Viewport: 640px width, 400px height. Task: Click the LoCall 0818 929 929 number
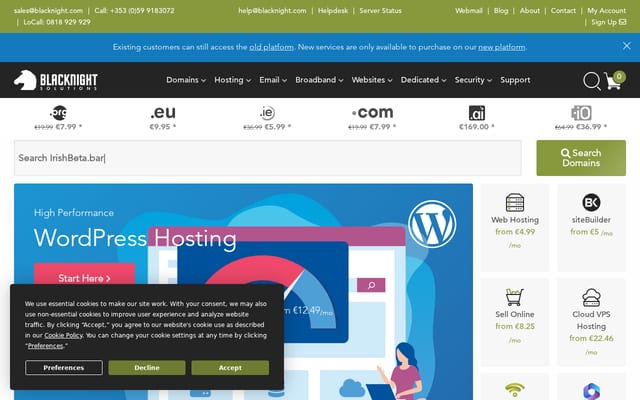[x=57, y=22]
